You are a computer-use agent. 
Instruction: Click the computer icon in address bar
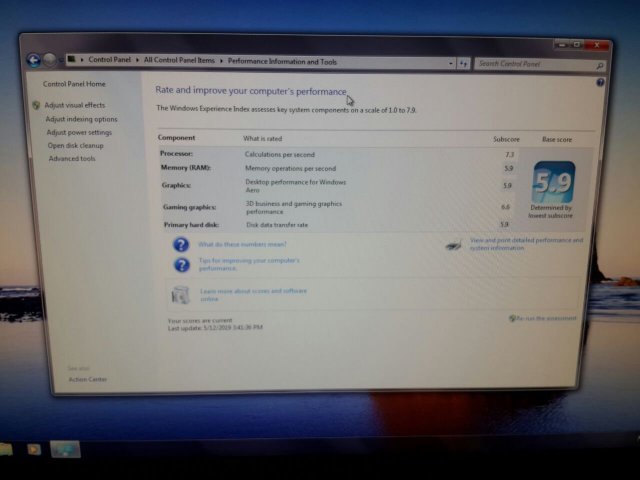71,59
